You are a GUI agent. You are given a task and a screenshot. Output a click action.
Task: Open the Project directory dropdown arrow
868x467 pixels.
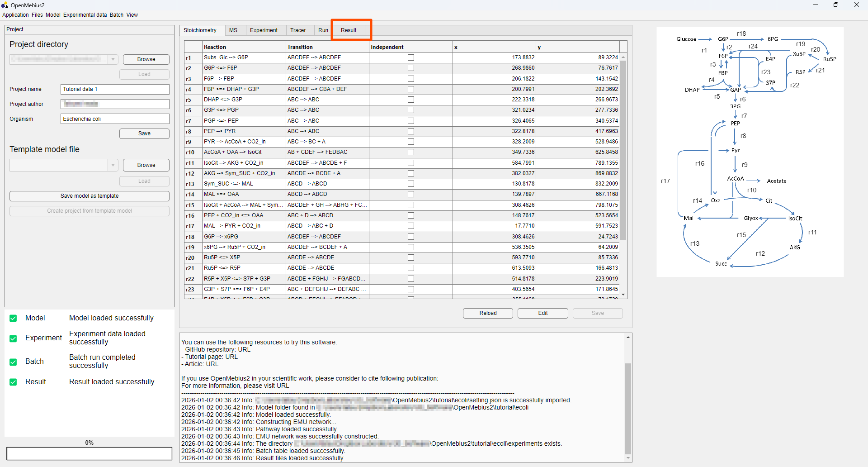click(113, 59)
